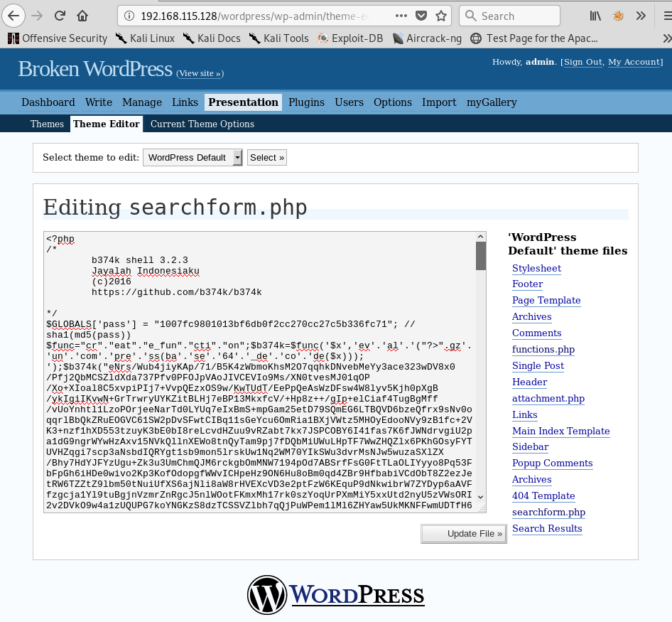Viewport: 672px width, 622px height.
Task: Click the WordPress footer logo
Action: (x=335, y=594)
